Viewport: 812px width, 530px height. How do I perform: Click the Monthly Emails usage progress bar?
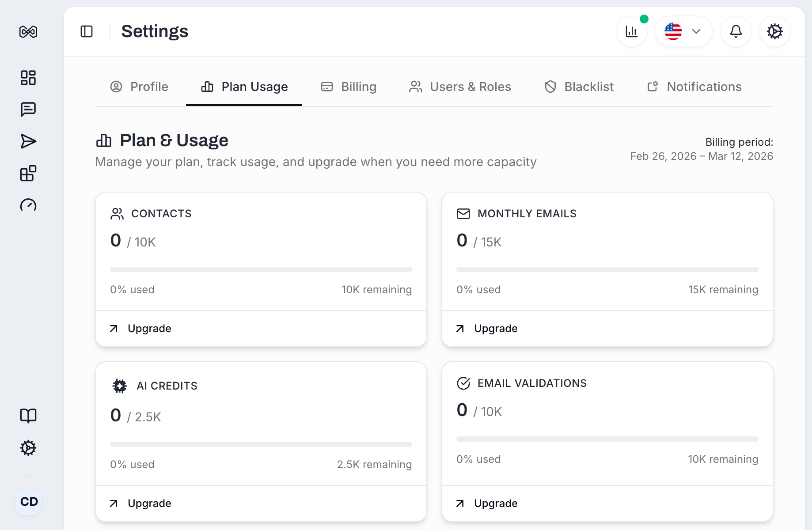tap(607, 269)
